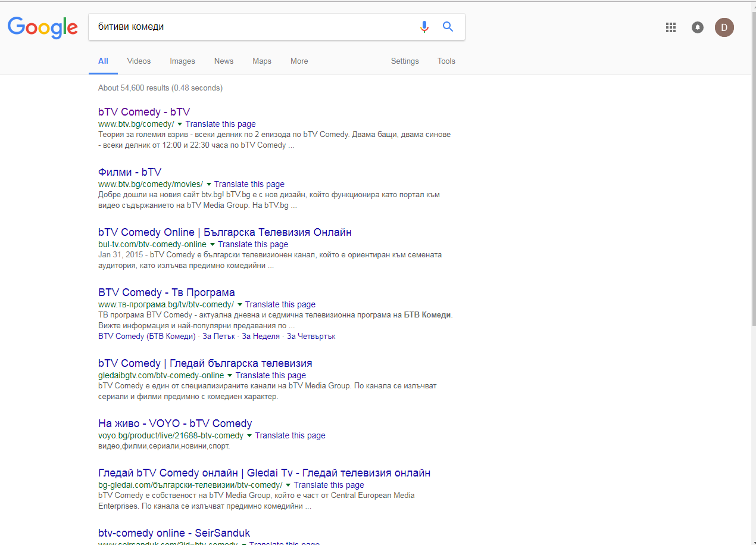Open btv-comedy online - SeirSanduk result
The height and width of the screenshot is (545, 756).
(x=174, y=533)
